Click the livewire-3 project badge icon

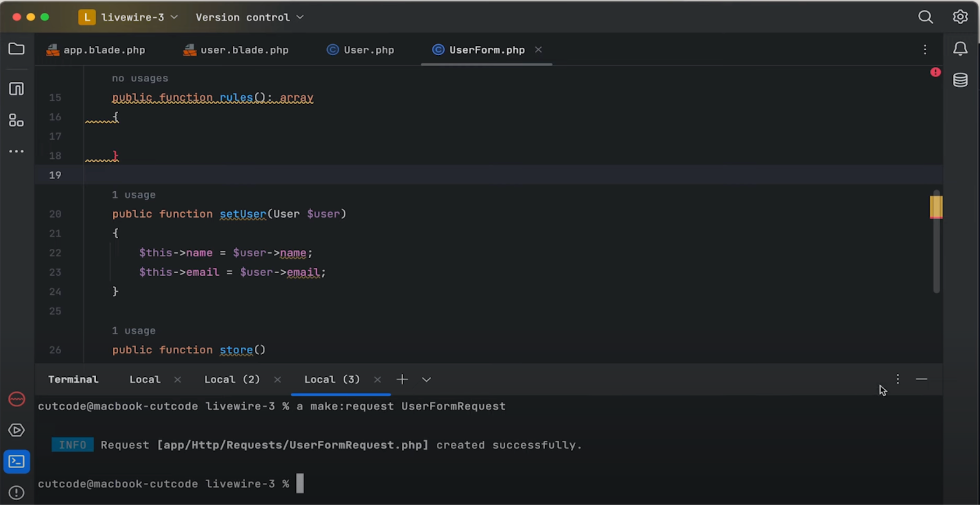click(87, 17)
